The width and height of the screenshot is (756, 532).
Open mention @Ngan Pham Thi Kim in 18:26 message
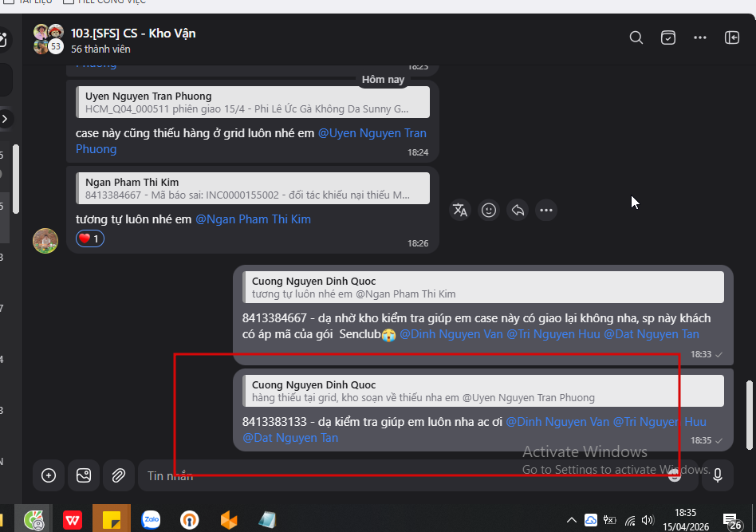253,219
